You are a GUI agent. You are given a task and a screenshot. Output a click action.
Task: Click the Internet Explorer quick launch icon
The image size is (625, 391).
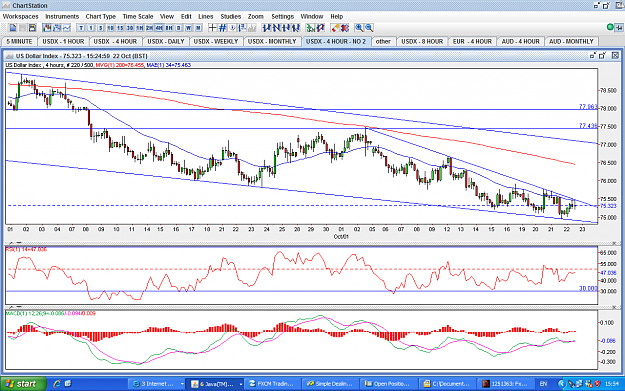(57, 383)
